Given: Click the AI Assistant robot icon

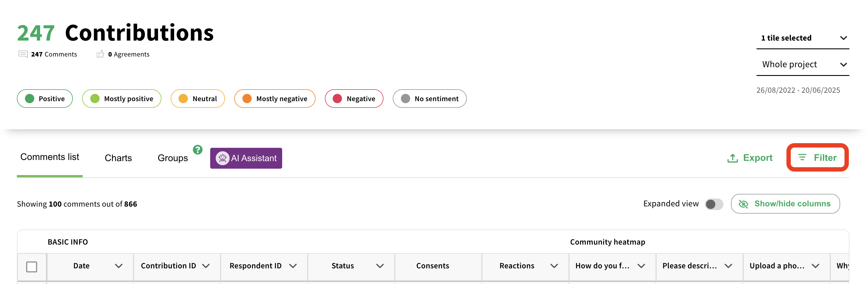Looking at the screenshot, I should (222, 158).
